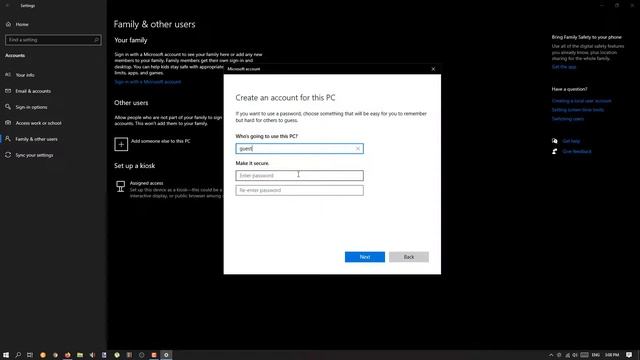Image resolution: width=640 pixels, height=360 pixels.
Task: Open File Explorer from the taskbar
Action: pyautogui.click(x=80, y=355)
